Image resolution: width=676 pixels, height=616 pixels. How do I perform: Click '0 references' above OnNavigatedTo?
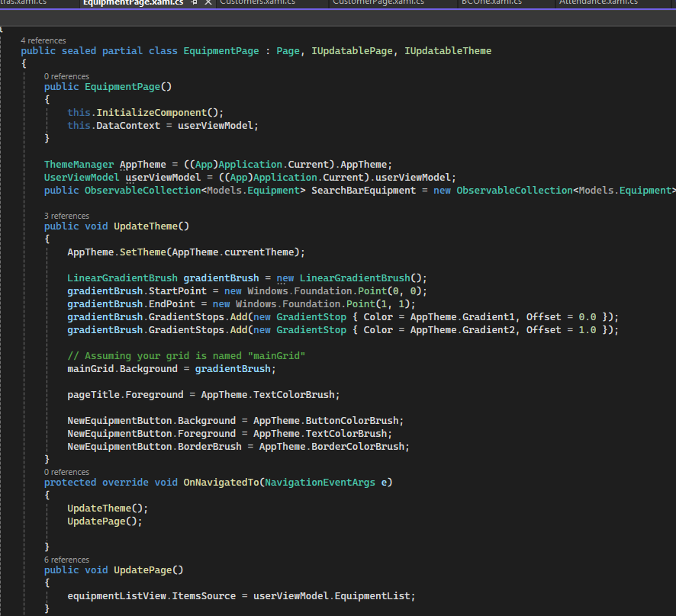(65, 471)
